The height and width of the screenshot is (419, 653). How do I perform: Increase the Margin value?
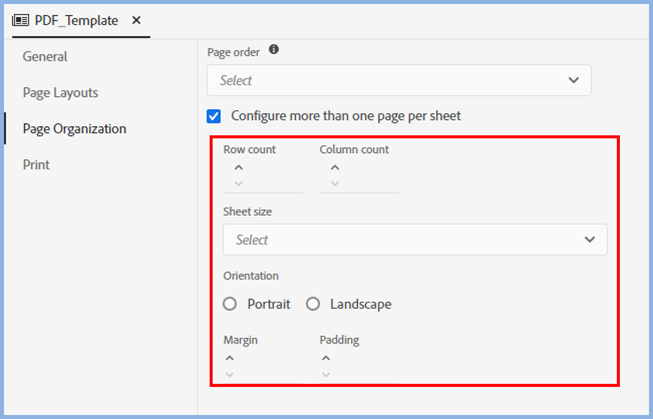(230, 358)
